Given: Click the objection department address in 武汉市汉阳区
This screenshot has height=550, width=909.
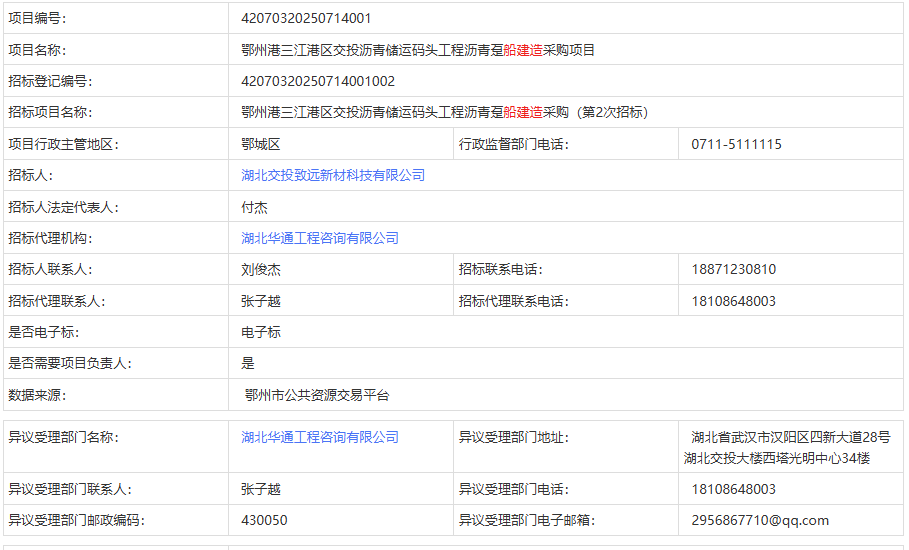Looking at the screenshot, I should [x=790, y=447].
